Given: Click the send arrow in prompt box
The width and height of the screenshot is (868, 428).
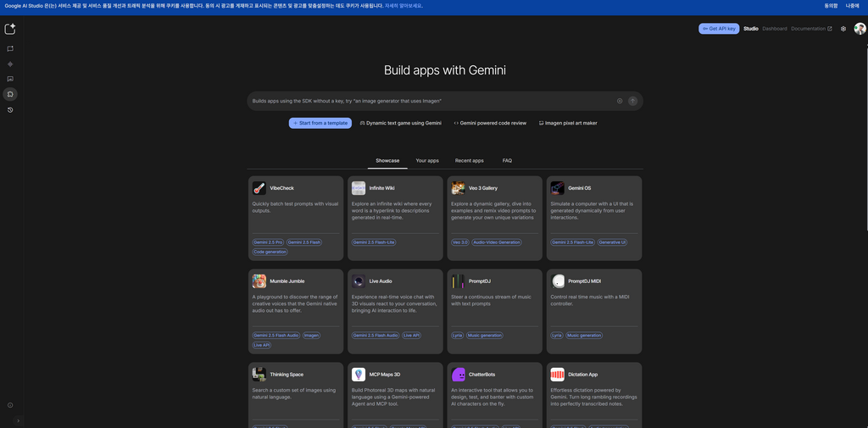Looking at the screenshot, I should pos(632,101).
